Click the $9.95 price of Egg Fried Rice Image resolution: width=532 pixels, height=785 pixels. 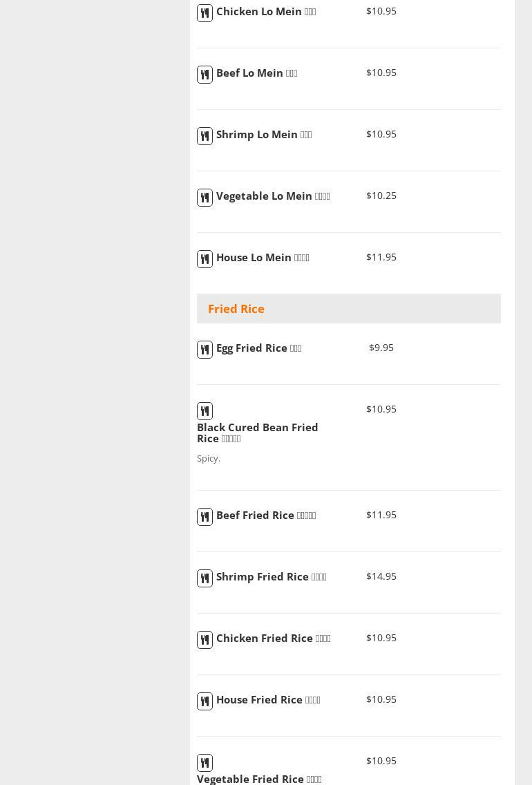click(381, 348)
